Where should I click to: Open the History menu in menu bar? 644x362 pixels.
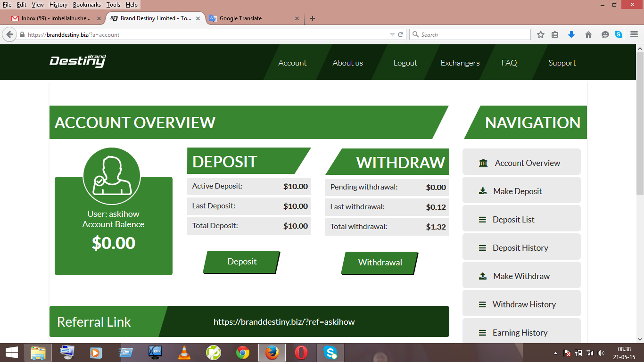coord(58,5)
